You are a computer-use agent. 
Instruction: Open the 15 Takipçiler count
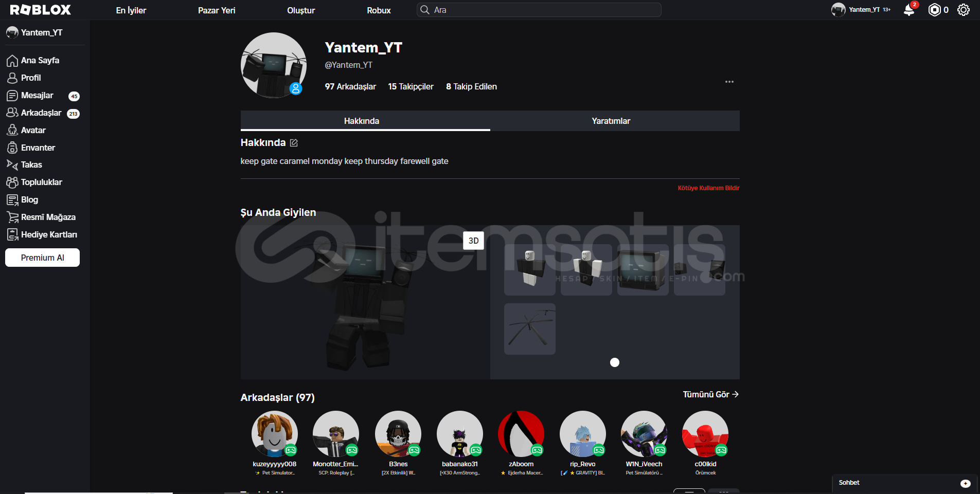click(x=411, y=86)
